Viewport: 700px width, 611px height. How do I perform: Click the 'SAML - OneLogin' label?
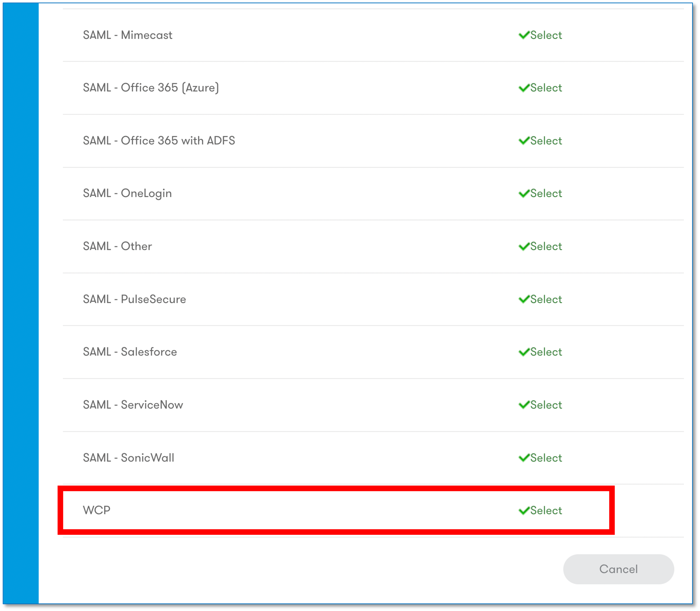127,194
